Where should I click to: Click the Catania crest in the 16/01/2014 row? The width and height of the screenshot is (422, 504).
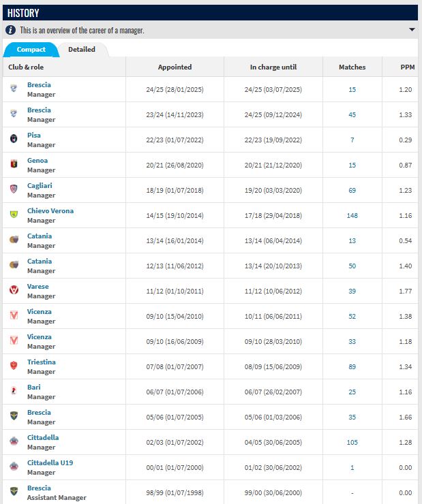tap(14, 239)
